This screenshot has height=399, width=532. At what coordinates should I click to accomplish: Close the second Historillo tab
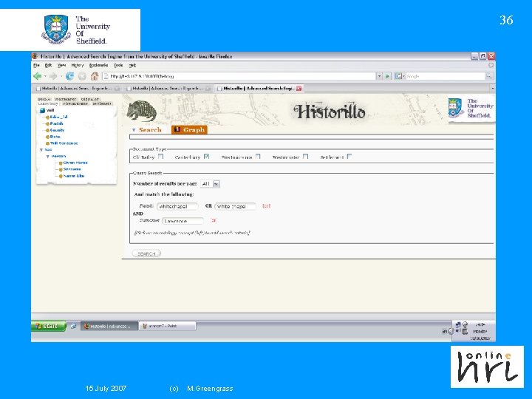(x=208, y=88)
